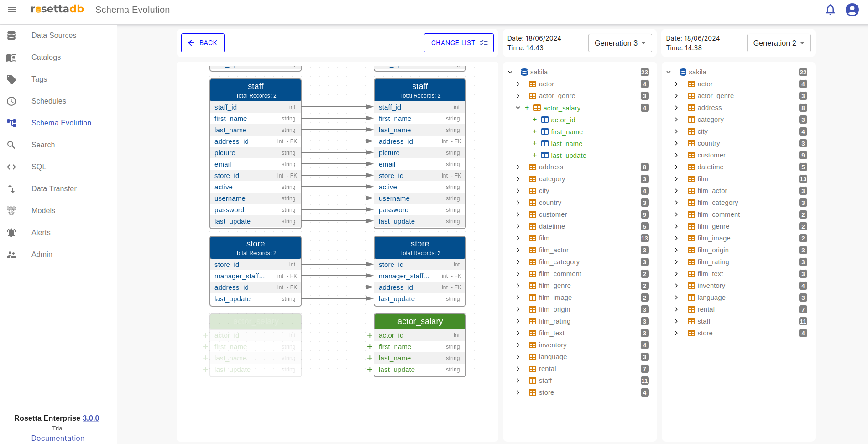Open the CHANGE LIST button
868x444 pixels.
[x=458, y=43]
